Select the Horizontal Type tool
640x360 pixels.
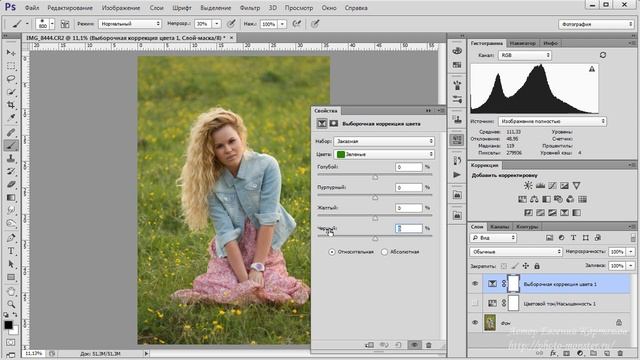pyautogui.click(x=11, y=251)
